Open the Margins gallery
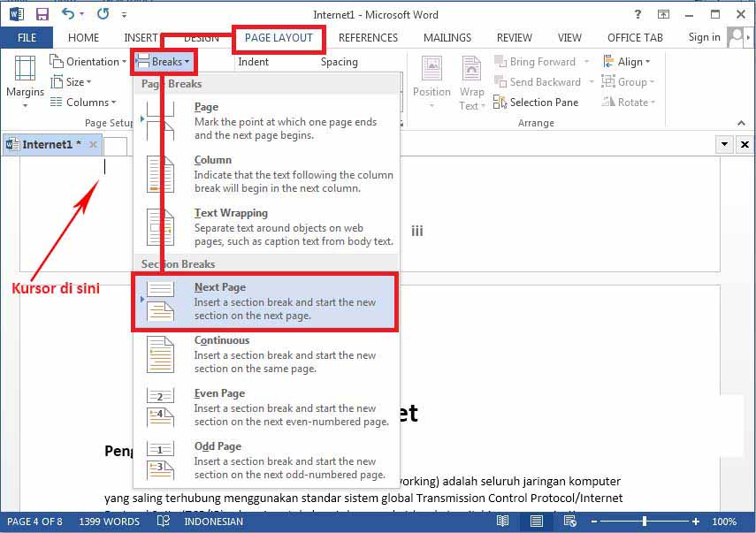The width and height of the screenshot is (756, 533). (x=25, y=80)
